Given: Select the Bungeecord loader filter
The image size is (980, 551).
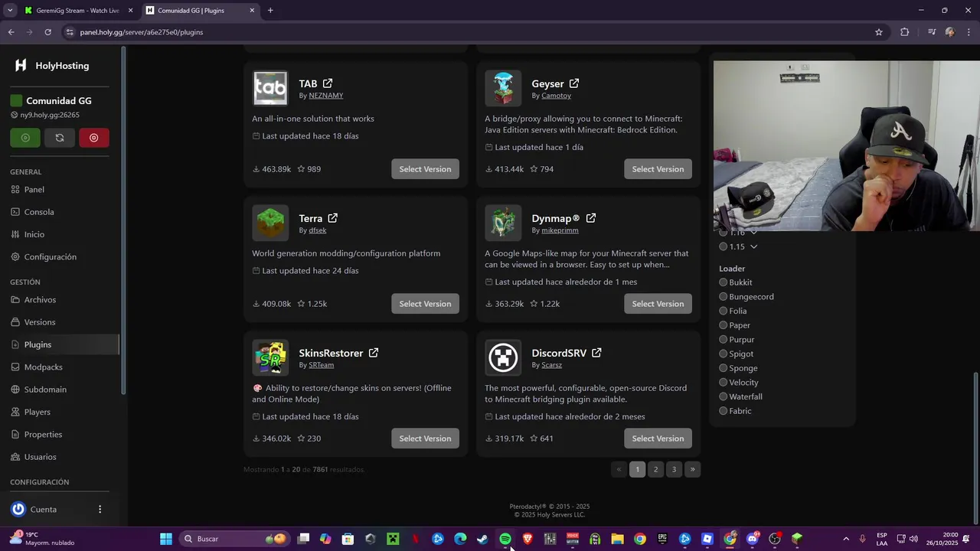Looking at the screenshot, I should click(x=723, y=297).
